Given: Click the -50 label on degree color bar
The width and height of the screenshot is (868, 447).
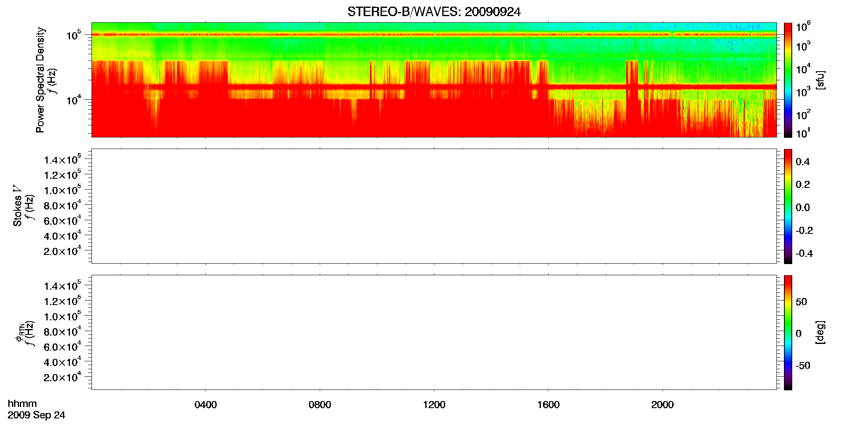Looking at the screenshot, I should [x=803, y=366].
